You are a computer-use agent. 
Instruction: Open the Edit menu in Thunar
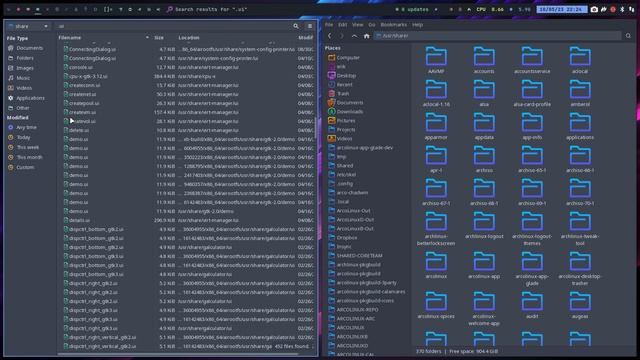[342, 24]
